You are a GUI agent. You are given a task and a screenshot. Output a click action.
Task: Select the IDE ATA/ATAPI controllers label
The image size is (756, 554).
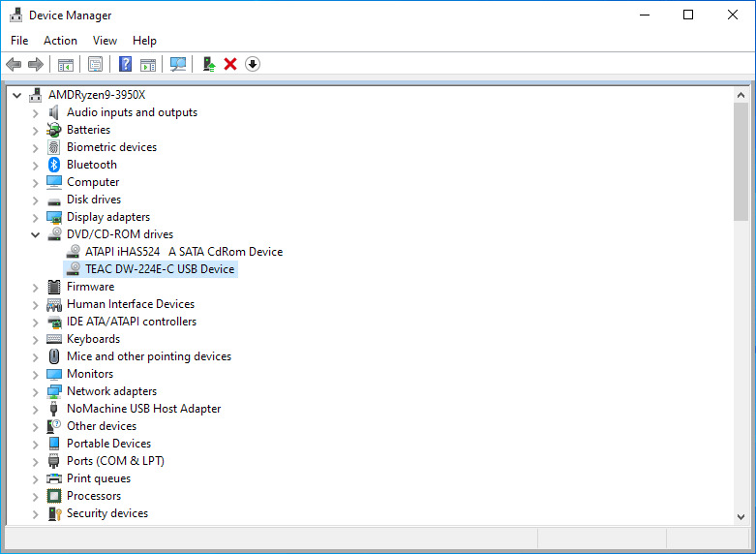click(x=131, y=322)
